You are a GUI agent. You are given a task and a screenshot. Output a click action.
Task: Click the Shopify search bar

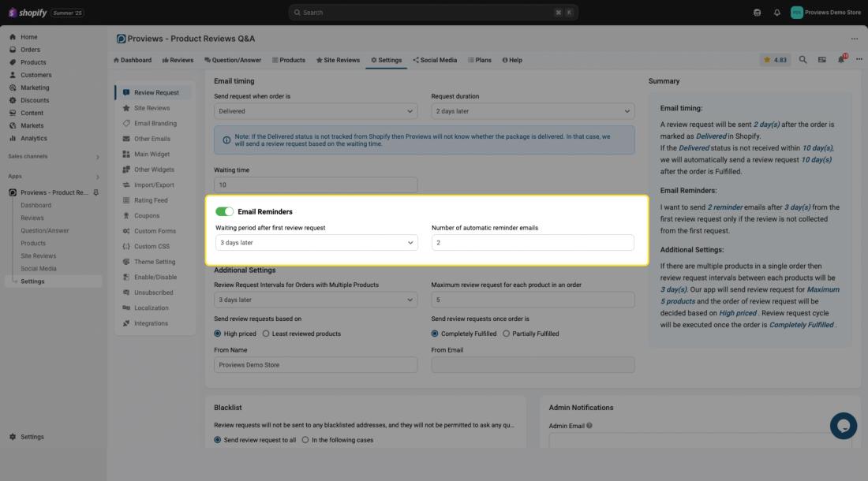click(433, 13)
